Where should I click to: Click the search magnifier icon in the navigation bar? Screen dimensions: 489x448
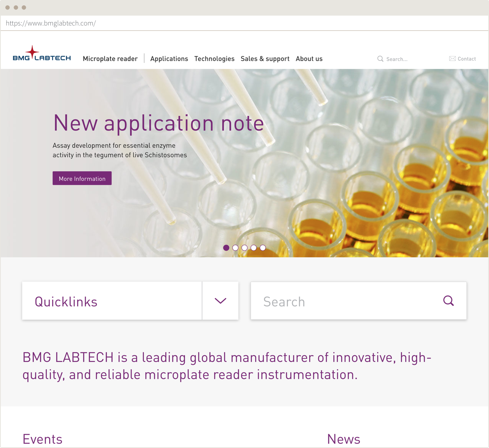tap(380, 59)
